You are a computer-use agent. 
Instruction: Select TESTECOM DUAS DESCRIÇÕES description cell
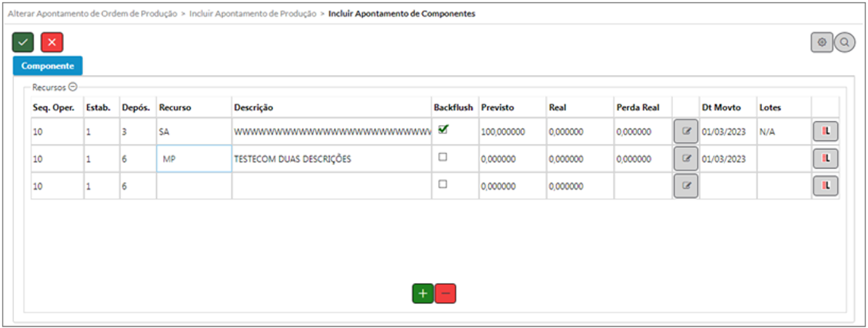click(x=332, y=159)
